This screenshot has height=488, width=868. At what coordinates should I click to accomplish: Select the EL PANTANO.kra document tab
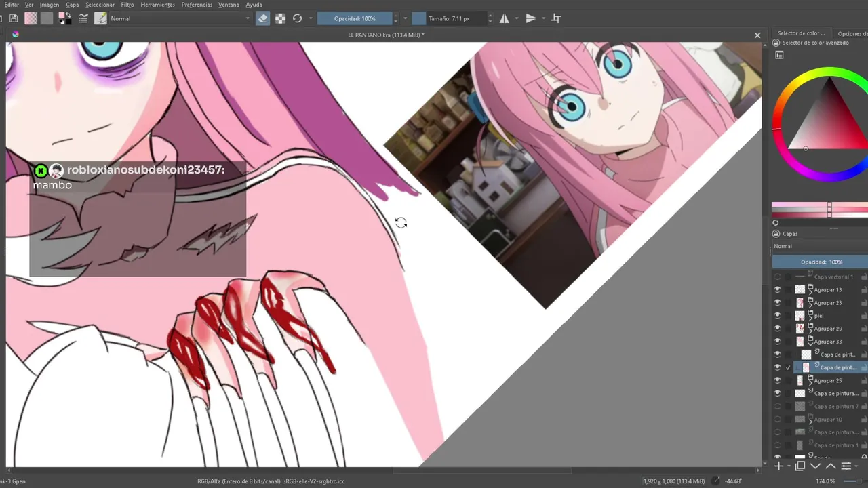pyautogui.click(x=386, y=35)
